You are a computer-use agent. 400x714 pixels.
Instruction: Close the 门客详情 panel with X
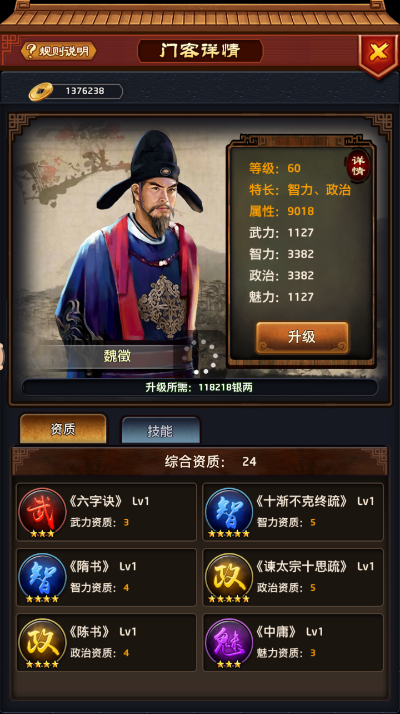pos(378,52)
